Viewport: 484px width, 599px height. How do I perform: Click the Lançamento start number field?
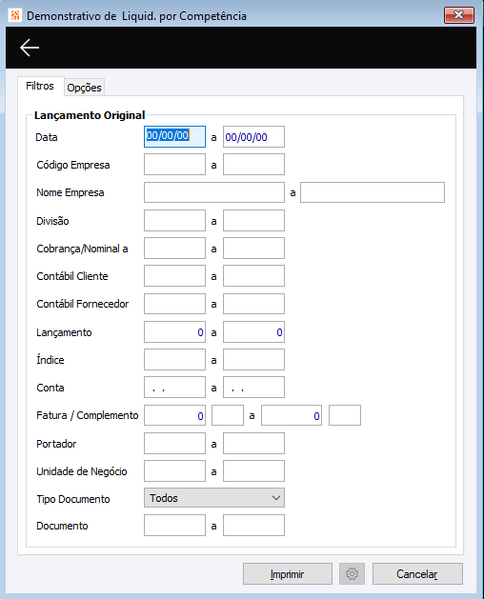point(175,332)
